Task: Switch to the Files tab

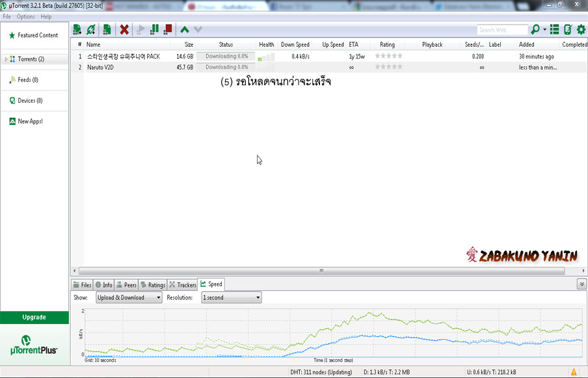Action: [x=82, y=285]
